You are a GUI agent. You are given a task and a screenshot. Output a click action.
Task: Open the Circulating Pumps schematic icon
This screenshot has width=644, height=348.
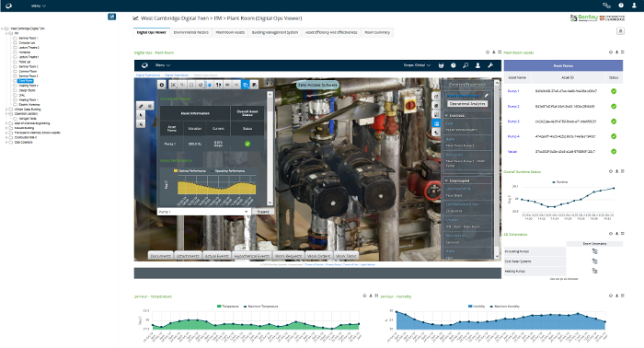tap(594, 251)
